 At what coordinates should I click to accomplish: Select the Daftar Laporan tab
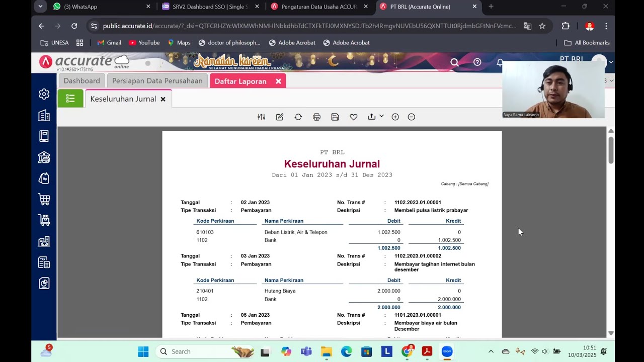point(240,81)
